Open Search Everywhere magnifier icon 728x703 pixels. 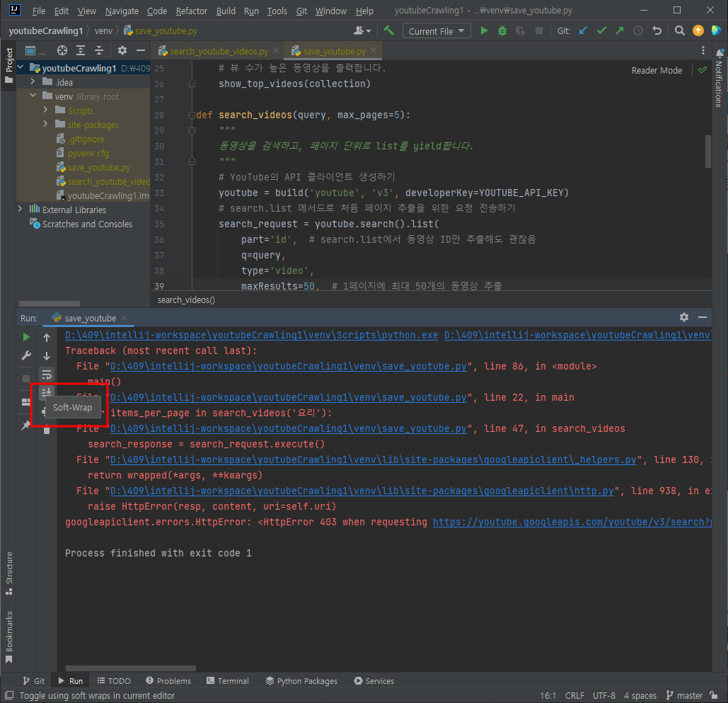(679, 30)
